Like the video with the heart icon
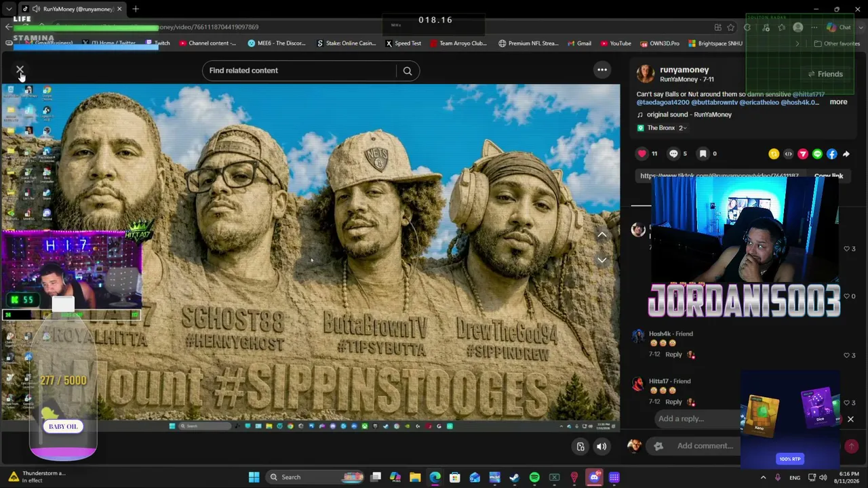Screen dimensions: 868x488 click(642, 154)
